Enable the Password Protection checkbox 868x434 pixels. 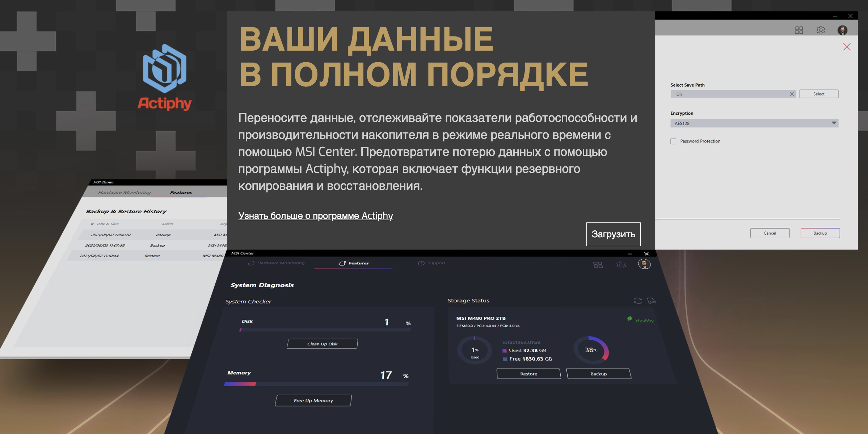point(673,141)
